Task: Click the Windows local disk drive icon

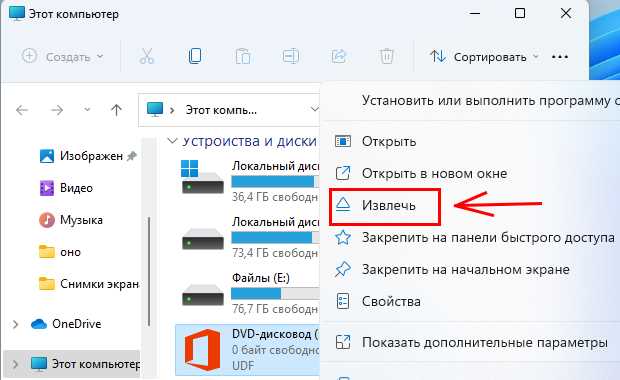Action: [202, 177]
